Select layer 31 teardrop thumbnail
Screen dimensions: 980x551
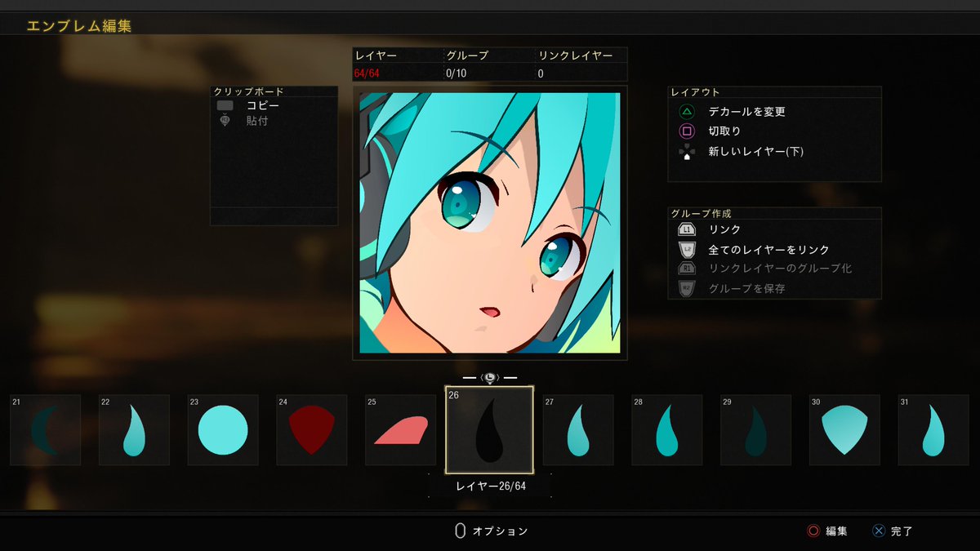coord(933,430)
